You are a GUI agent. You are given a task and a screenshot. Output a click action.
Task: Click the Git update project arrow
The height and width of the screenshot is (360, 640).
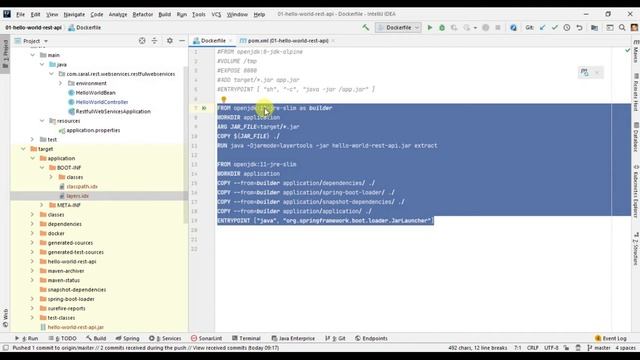(x=542, y=27)
